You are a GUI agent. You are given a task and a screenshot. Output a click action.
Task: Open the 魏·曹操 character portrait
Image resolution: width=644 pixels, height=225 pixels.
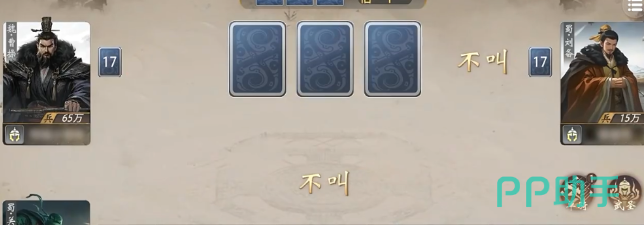46,72
